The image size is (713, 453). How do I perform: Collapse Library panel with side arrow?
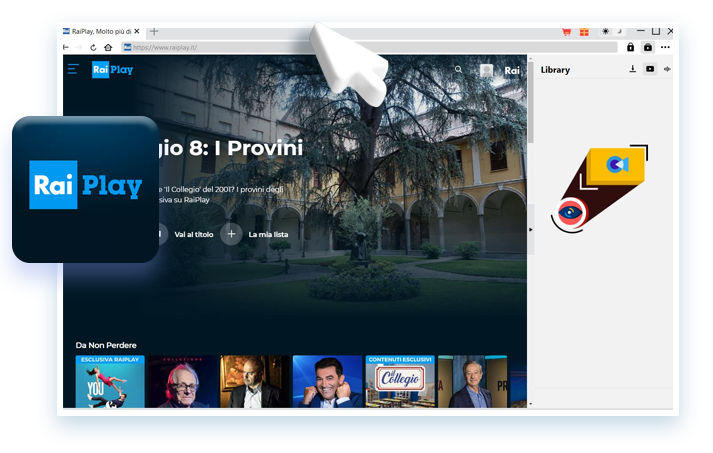(531, 230)
